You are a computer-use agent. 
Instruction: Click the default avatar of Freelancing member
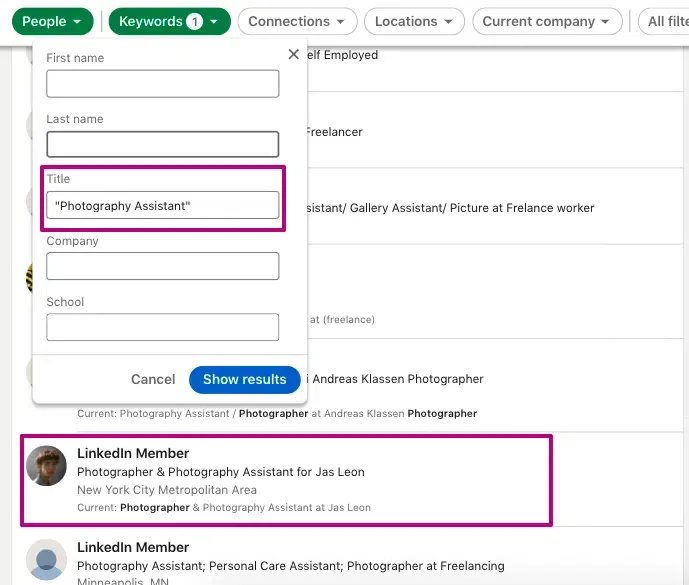(x=46, y=560)
